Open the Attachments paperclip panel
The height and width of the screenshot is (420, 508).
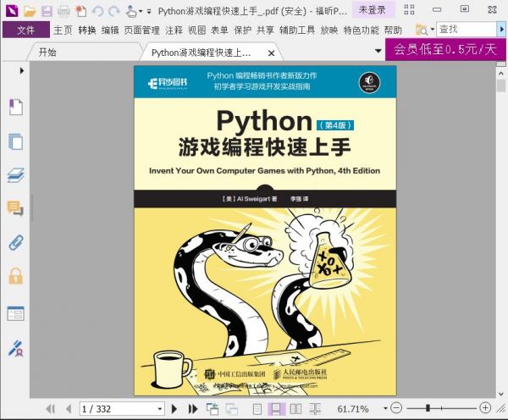coord(15,243)
